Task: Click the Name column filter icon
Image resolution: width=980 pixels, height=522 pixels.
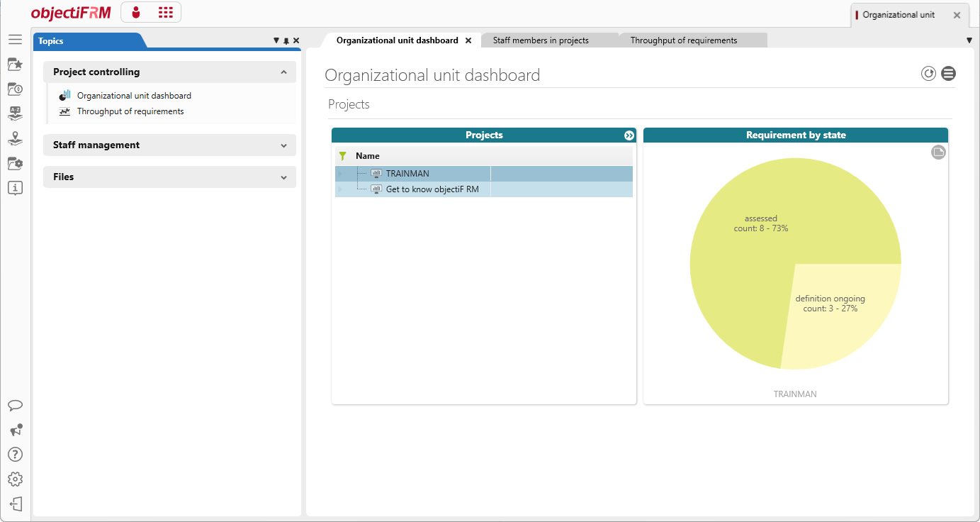Action: coord(343,156)
